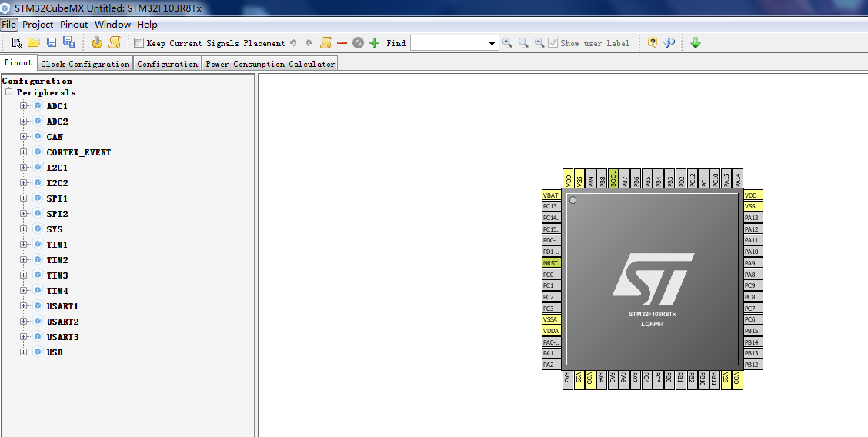Image resolution: width=868 pixels, height=437 pixels.
Task: Switch to the Configuration tab
Action: coord(168,64)
